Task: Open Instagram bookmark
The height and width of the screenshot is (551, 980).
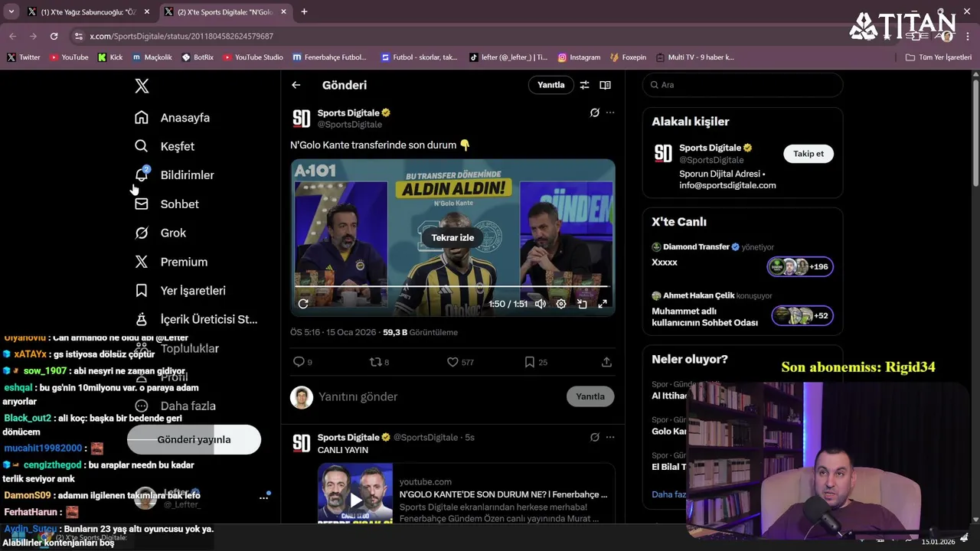Action: coord(579,57)
